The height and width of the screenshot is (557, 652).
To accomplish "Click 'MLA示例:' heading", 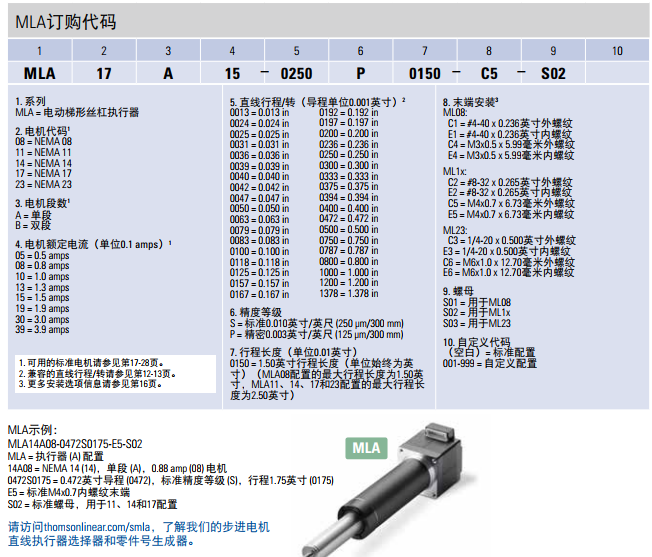I will [32, 430].
